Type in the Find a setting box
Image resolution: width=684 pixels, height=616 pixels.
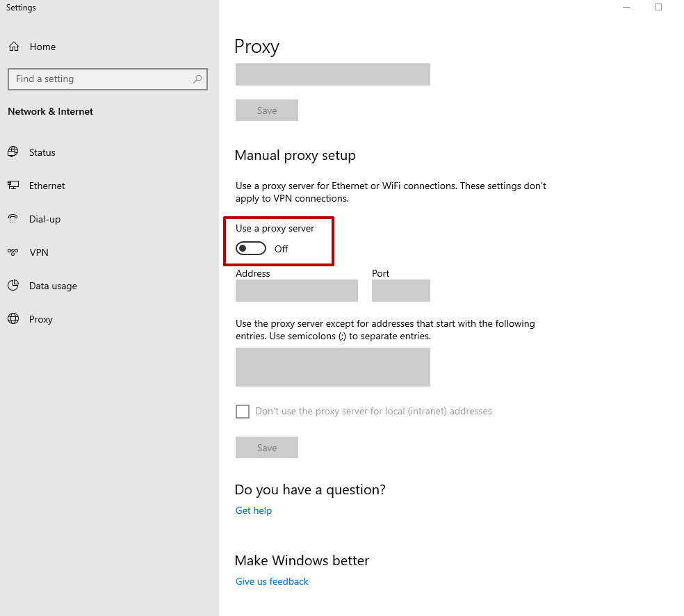pos(101,79)
